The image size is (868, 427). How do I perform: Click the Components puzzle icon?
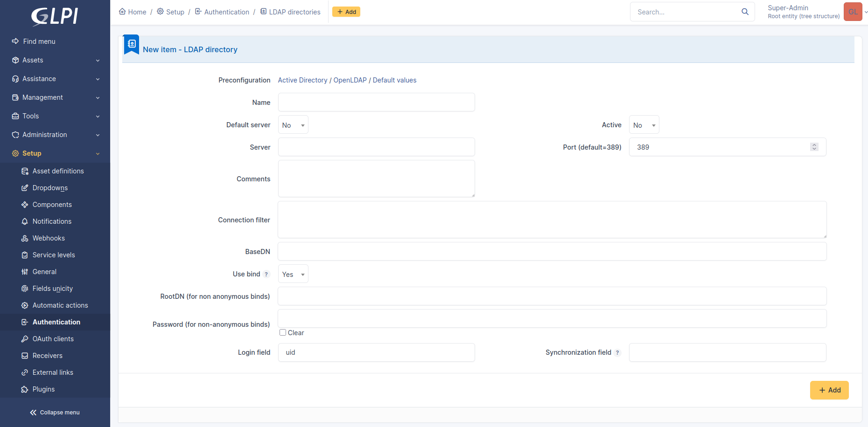(x=25, y=205)
